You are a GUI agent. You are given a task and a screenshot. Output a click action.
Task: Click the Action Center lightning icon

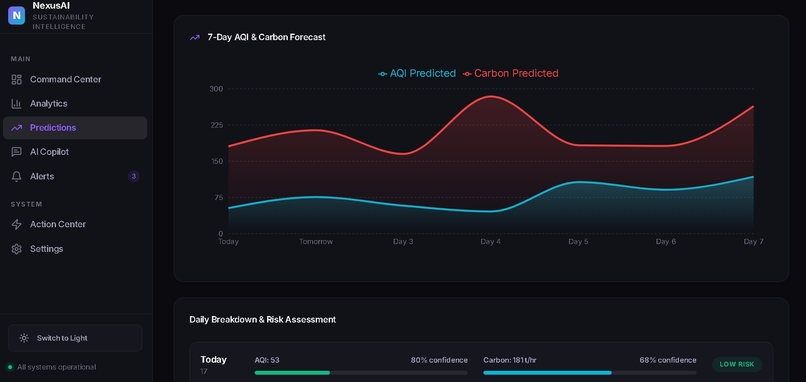click(16, 225)
